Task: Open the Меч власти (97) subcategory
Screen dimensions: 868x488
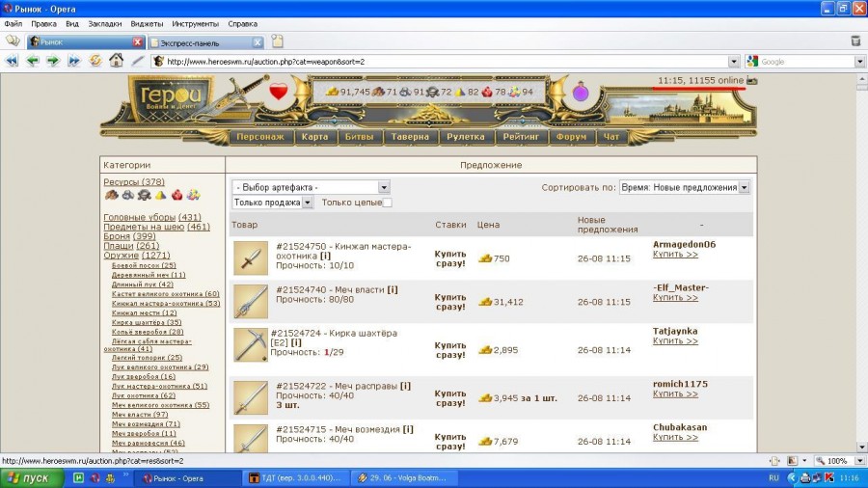Action: pos(140,415)
